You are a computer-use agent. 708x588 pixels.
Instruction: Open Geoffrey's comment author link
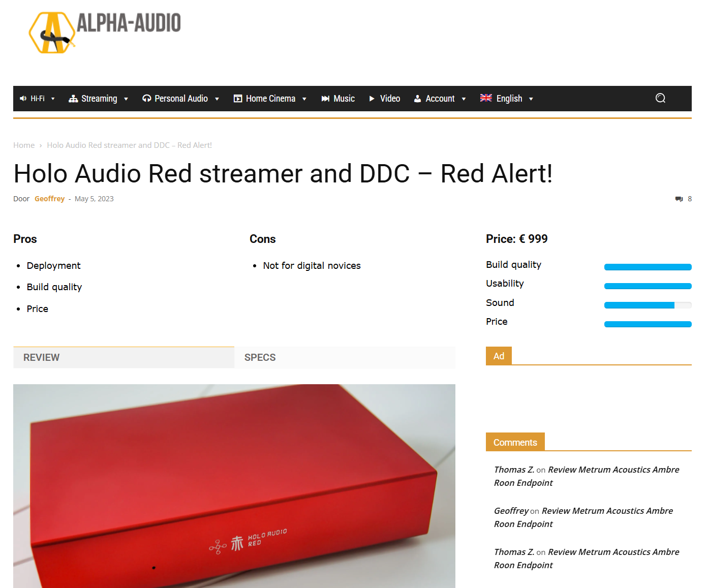pos(511,511)
